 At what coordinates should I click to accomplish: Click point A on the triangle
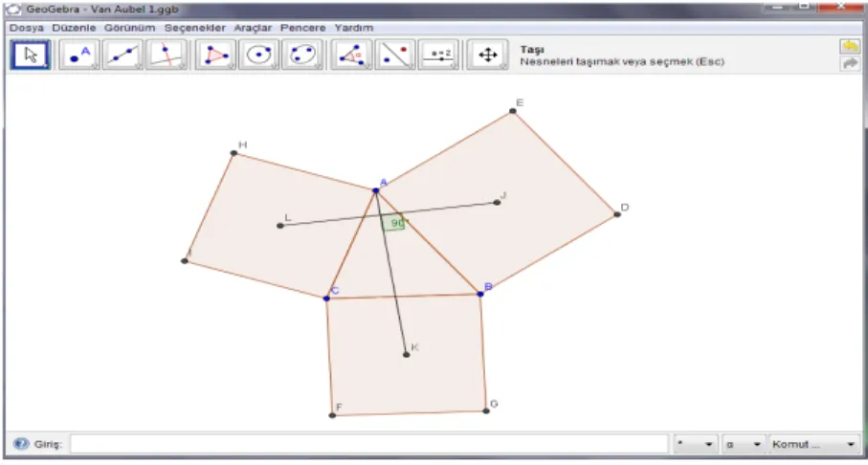pos(376,190)
